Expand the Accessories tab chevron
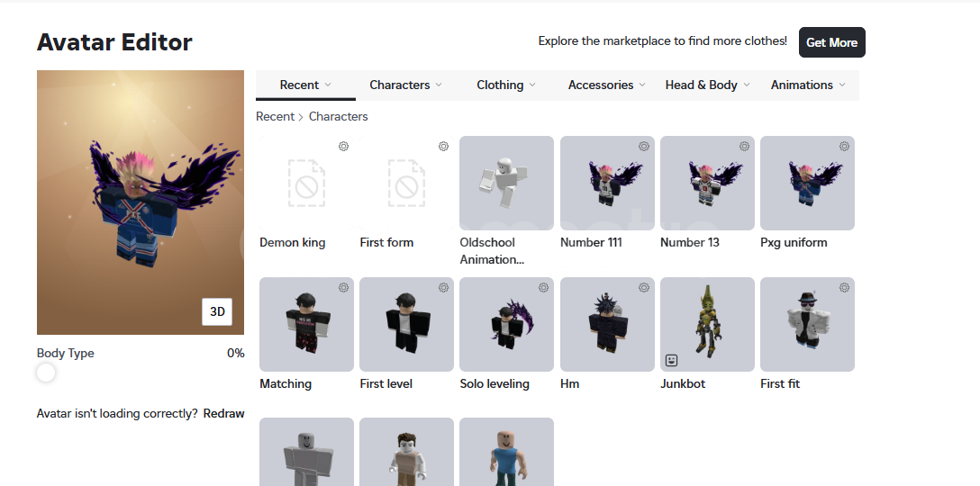Screen dimensions: 980x486 tap(642, 85)
